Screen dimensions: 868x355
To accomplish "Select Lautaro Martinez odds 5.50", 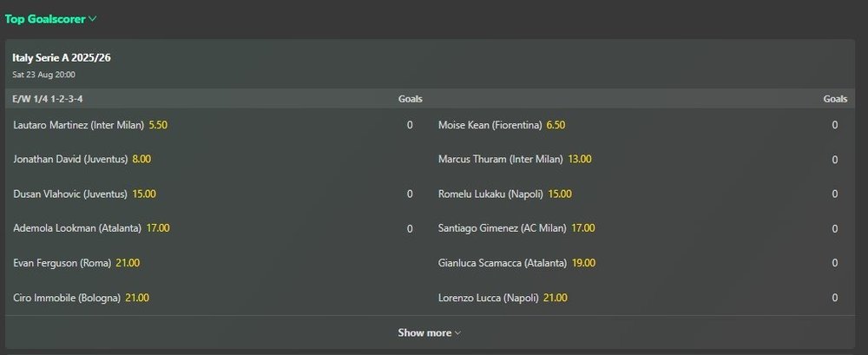I will pyautogui.click(x=158, y=125).
